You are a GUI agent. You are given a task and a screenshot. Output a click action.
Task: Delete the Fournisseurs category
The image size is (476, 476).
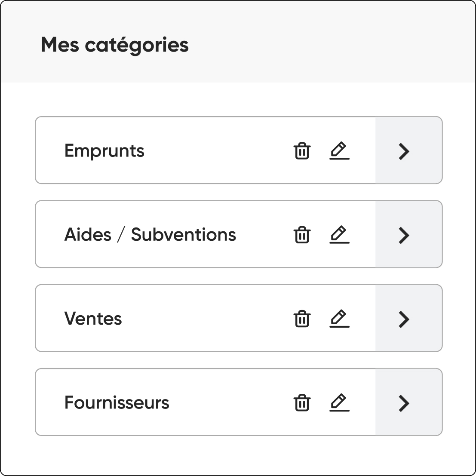[302, 403]
